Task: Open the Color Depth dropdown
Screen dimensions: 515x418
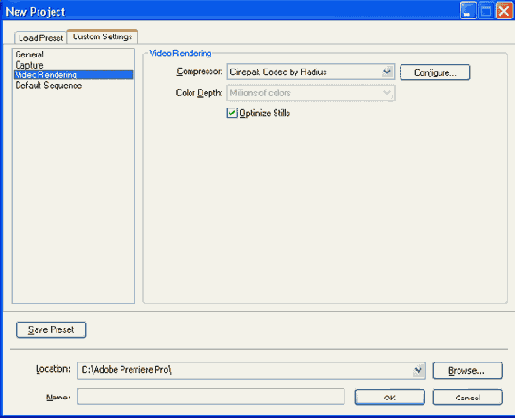Action: coord(311,93)
